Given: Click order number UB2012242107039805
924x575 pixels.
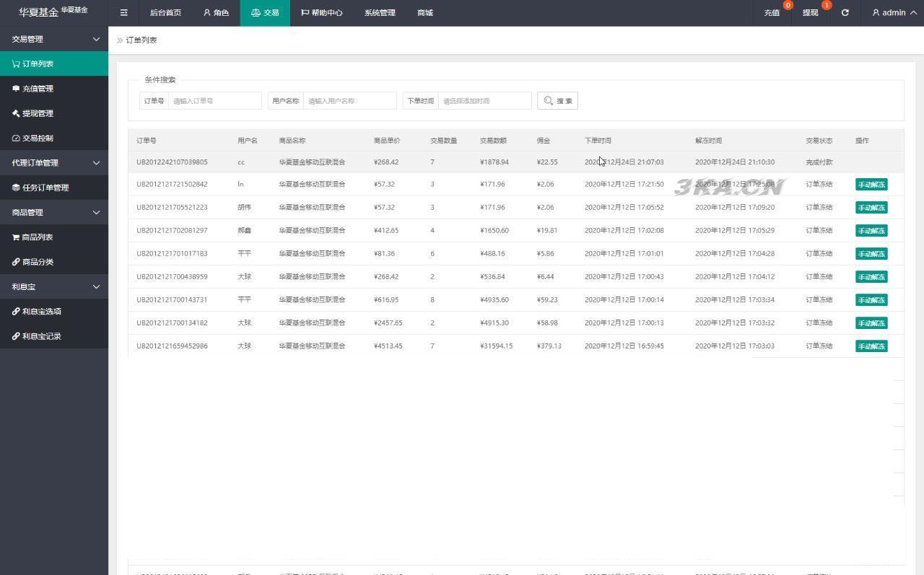Looking at the screenshot, I should [172, 162].
